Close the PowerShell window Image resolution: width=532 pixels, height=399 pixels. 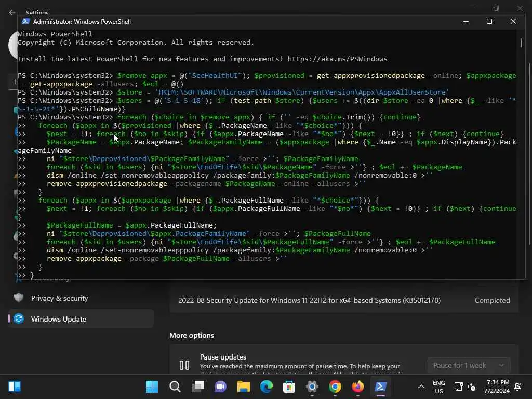[x=513, y=21]
